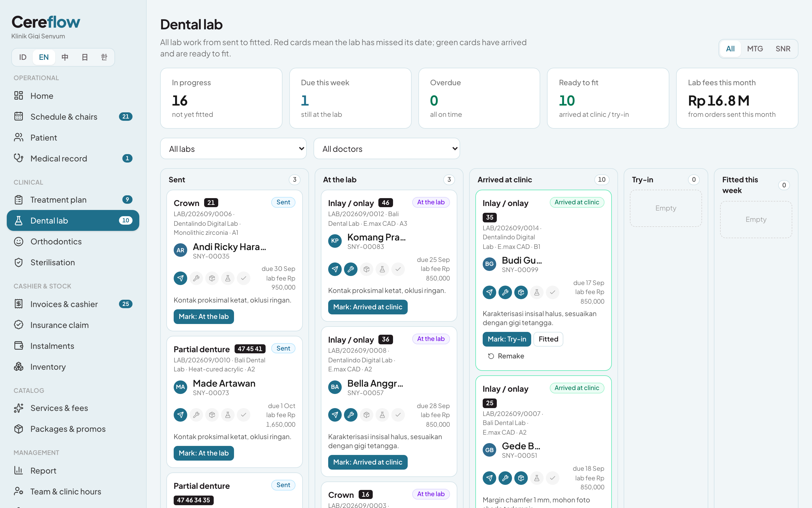The height and width of the screenshot is (508, 812).
Task: Click the Services & fees sparkle icon
Action: tap(18, 408)
